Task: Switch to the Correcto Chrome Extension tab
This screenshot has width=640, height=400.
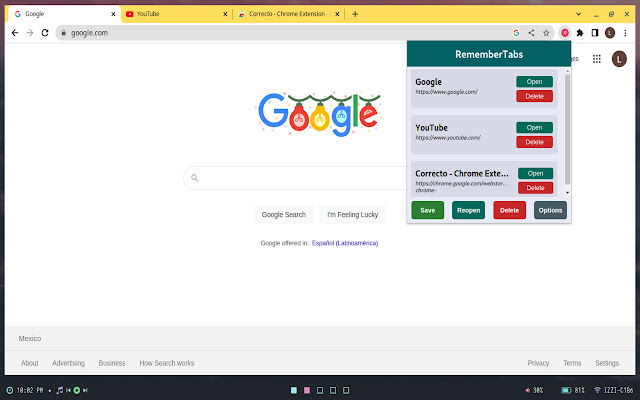Action: coord(289,14)
